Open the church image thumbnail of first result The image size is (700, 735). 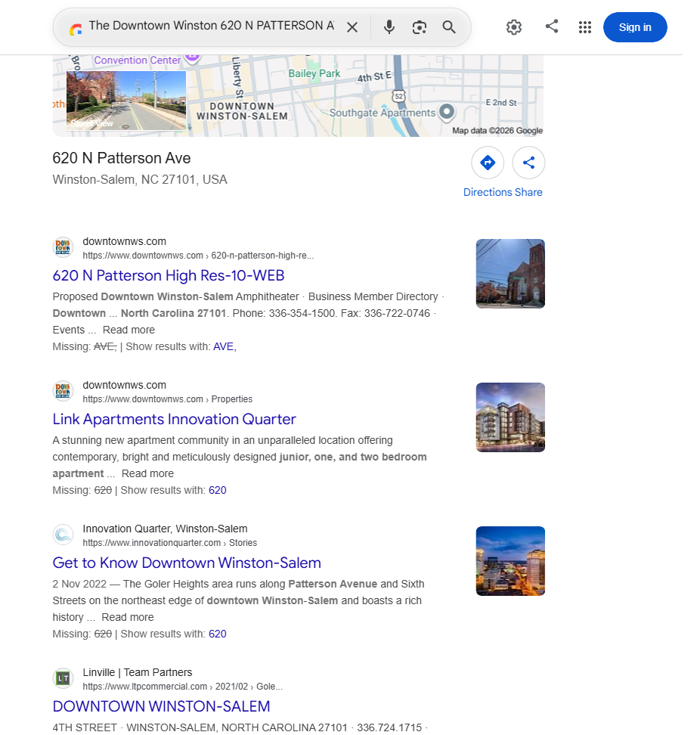510,274
